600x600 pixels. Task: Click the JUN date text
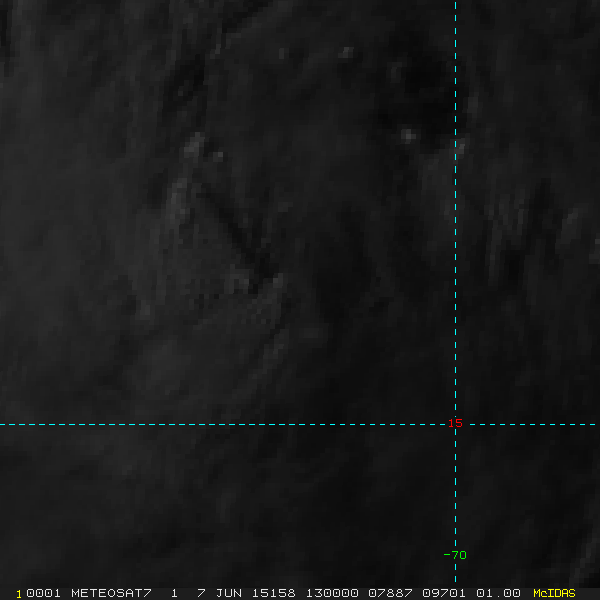(228, 593)
